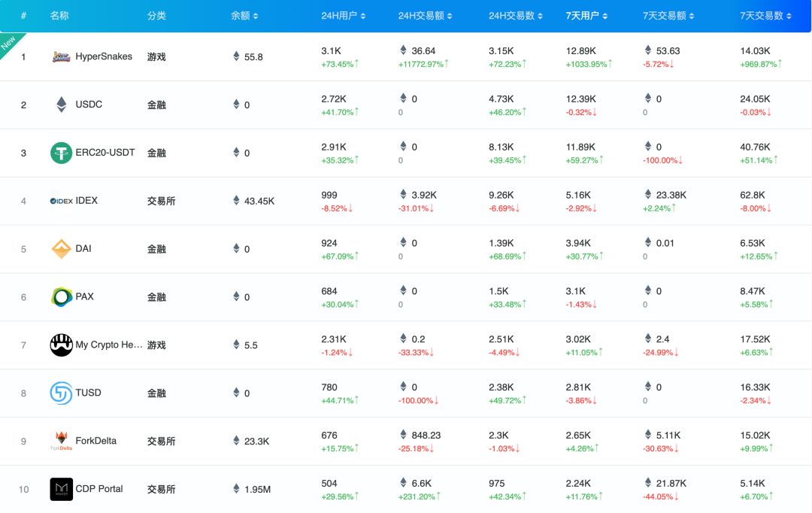Click the TUSD blue logo icon
The width and height of the screenshot is (812, 513).
coord(61,393)
